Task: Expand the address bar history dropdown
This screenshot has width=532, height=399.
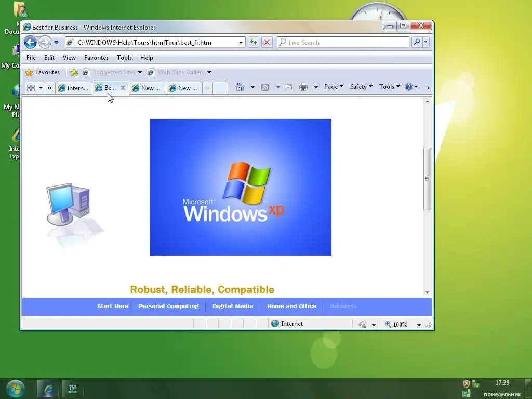Action: (x=241, y=43)
